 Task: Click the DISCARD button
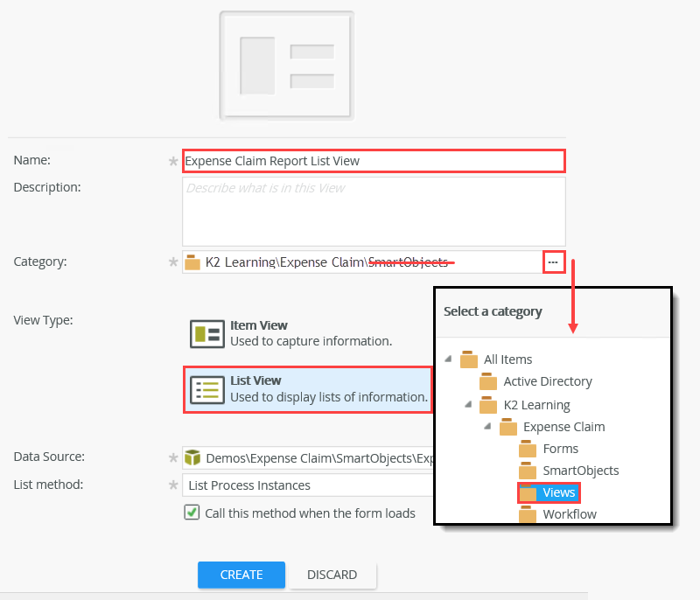point(332,575)
